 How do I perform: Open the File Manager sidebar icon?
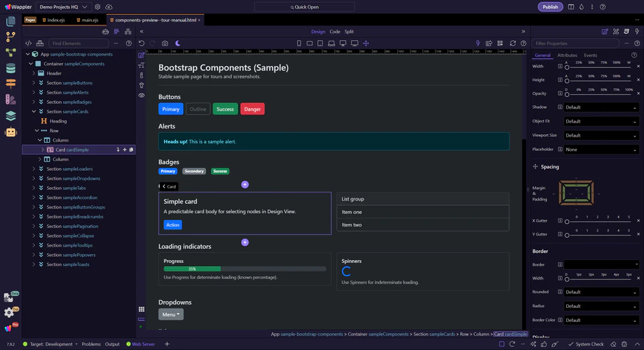pos(11,21)
